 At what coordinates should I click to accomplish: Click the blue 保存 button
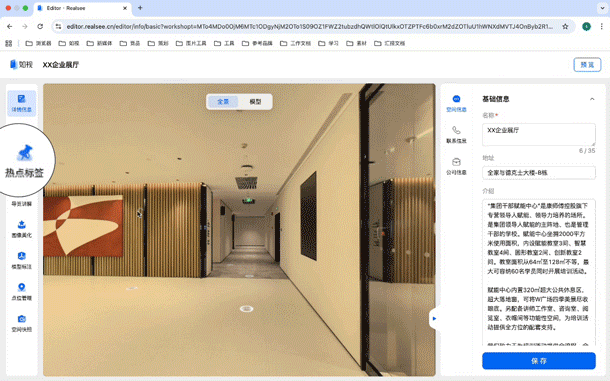pos(539,361)
